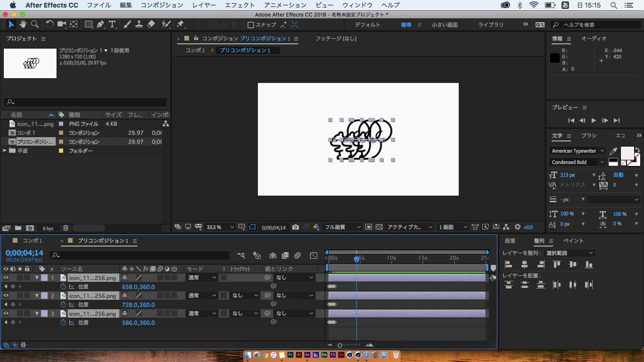Select the Pan Behind anchor point tool
The width and height of the screenshot is (644, 362).
(74, 25)
